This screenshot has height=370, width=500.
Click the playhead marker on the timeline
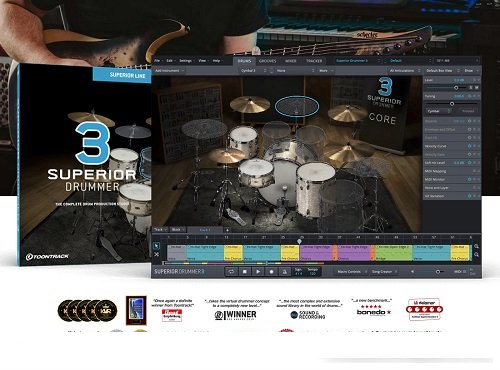tap(299, 241)
